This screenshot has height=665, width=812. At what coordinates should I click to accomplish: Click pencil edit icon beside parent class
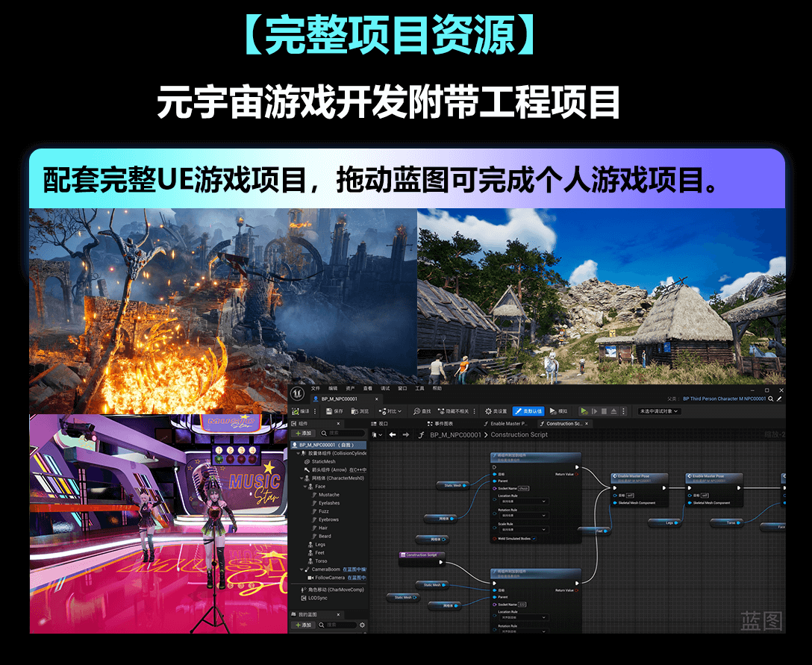point(779,399)
